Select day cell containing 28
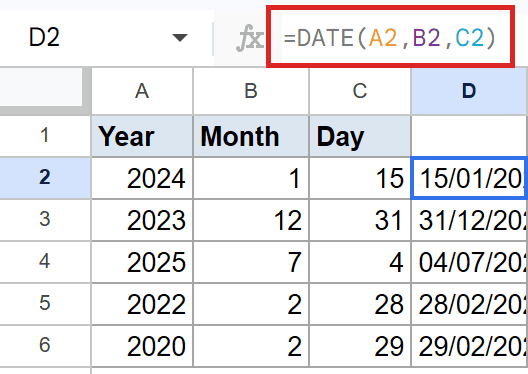This screenshot has width=528, height=374. [x=360, y=304]
